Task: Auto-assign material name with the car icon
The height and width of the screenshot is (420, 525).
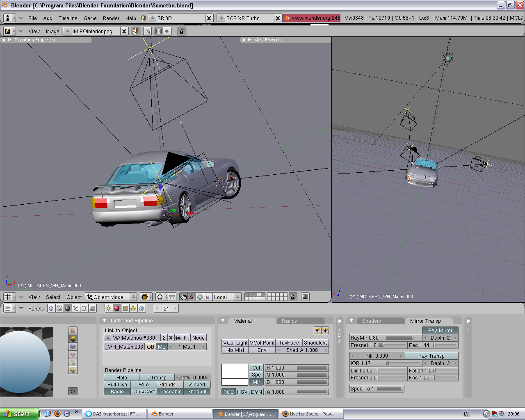Action: (x=178, y=338)
